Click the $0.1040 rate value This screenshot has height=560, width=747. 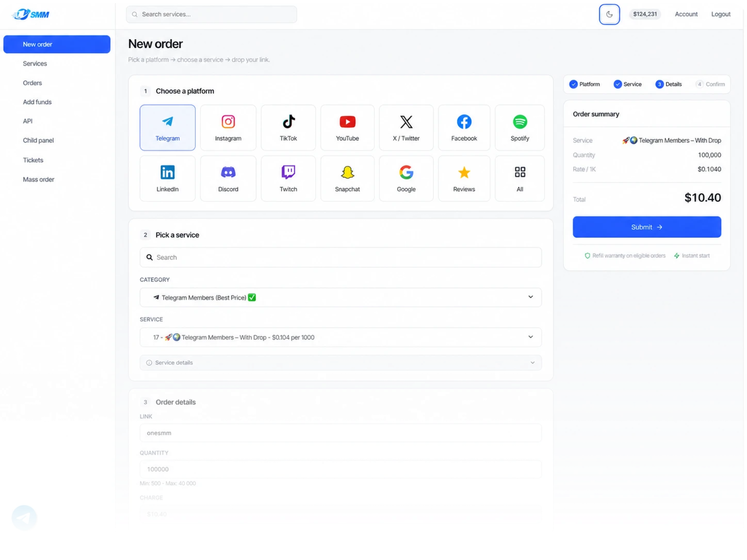tap(709, 169)
